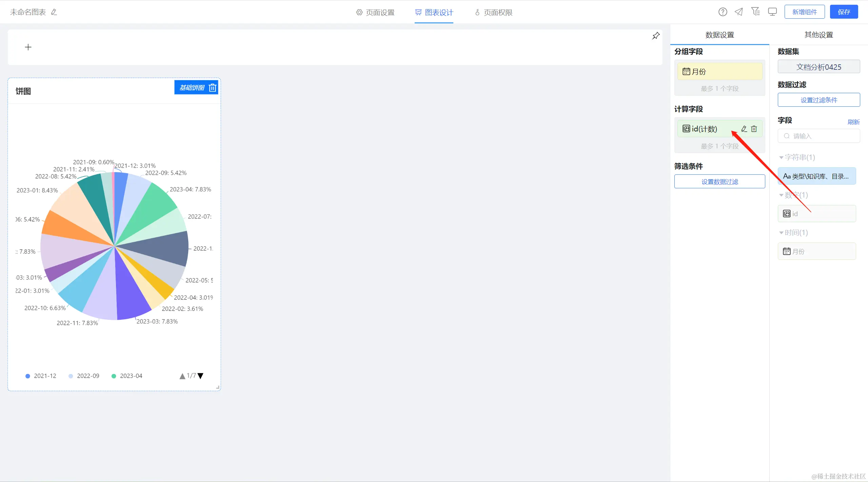Viewport: 868px width, 482px height.
Task: Click the pencil icon next to 未命名图表
Action: 54,12
